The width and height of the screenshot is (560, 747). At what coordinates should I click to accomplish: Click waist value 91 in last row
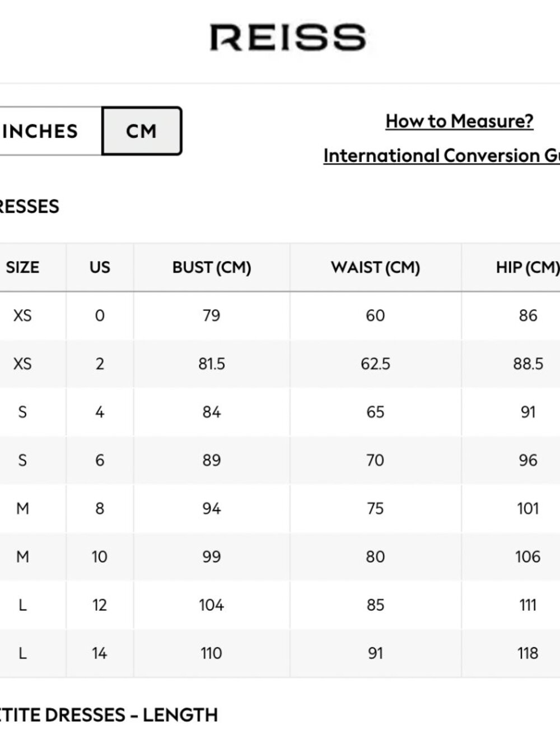[375, 653]
